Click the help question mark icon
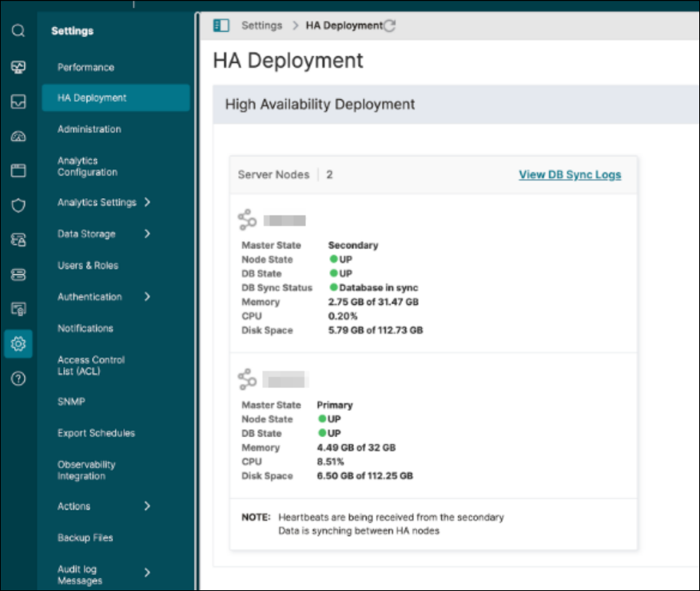 click(18, 379)
